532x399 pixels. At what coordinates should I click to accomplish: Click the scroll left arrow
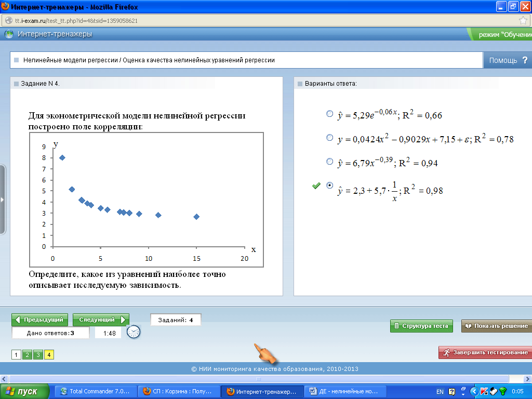click(4, 379)
